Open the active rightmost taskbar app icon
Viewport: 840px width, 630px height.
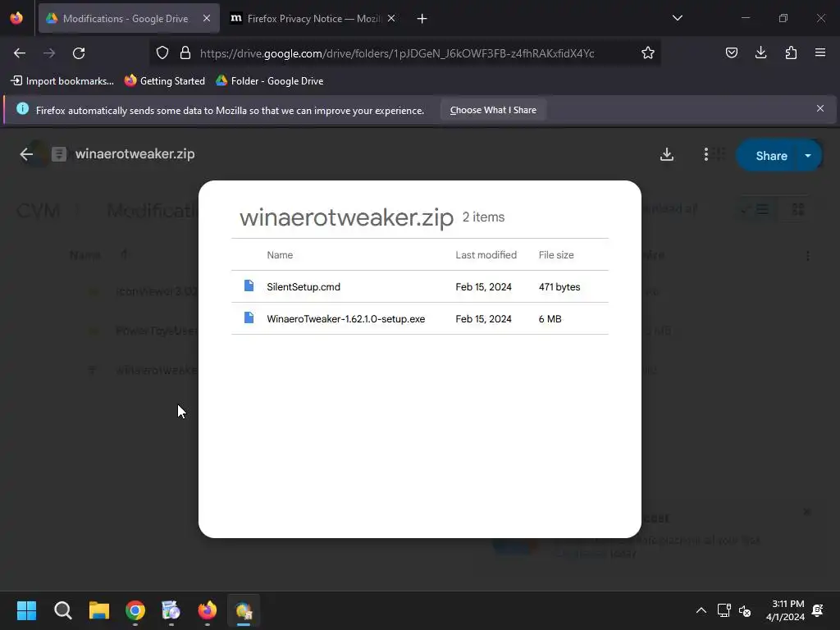pyautogui.click(x=244, y=610)
